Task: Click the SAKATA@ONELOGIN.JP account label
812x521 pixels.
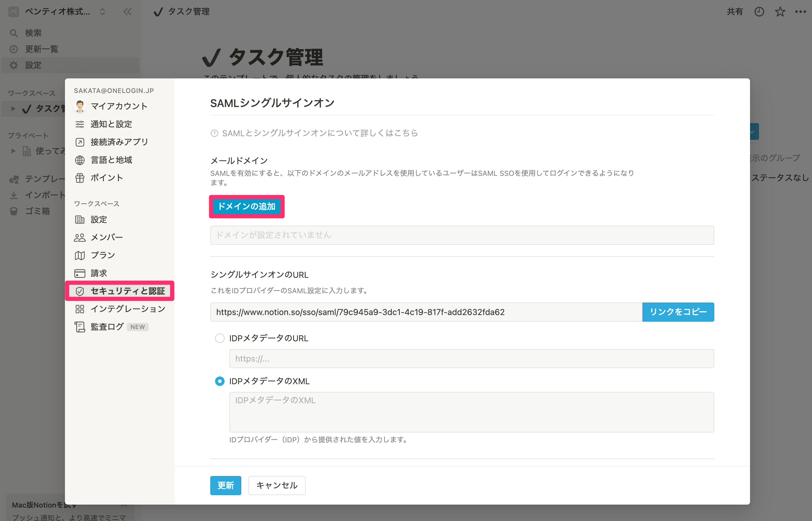Action: tap(114, 91)
